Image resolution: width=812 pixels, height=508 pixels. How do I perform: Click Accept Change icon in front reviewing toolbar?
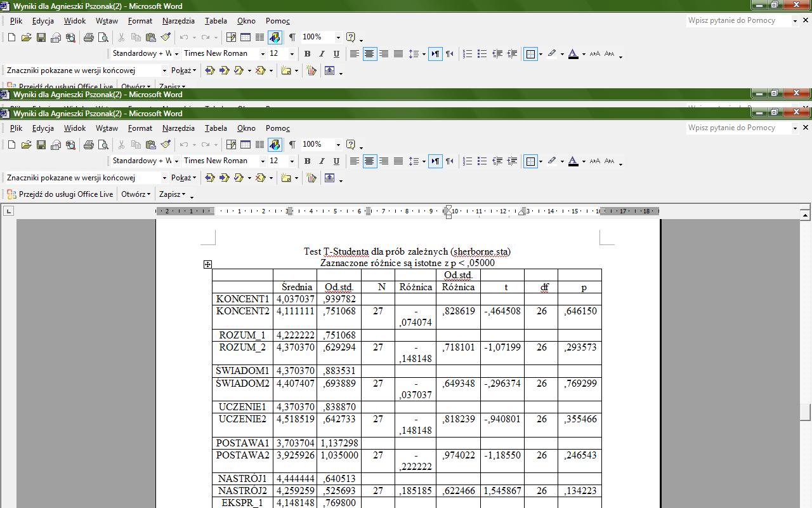(x=239, y=178)
